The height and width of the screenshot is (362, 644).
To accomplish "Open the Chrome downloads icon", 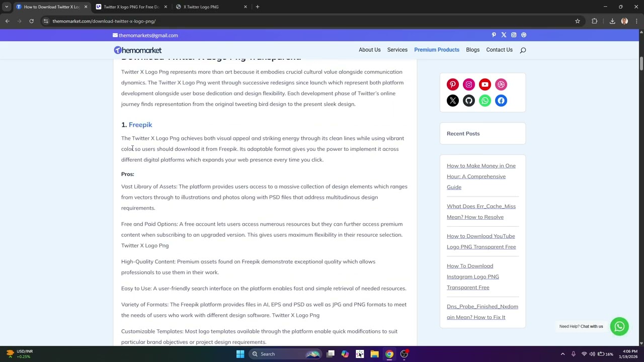I will tap(612, 21).
